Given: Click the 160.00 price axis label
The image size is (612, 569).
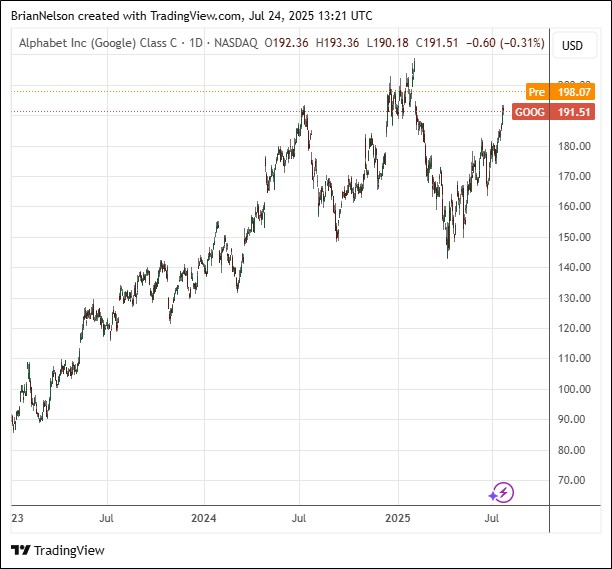Looking at the screenshot, I should [x=574, y=206].
